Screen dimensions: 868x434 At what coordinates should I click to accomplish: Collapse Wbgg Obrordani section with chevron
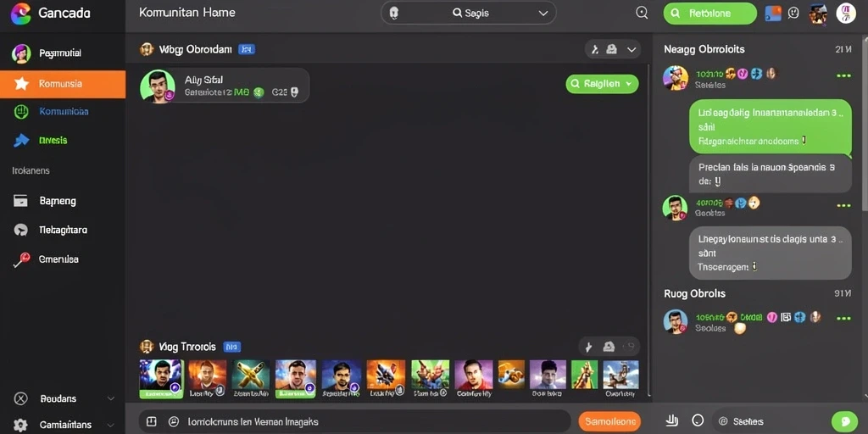631,49
